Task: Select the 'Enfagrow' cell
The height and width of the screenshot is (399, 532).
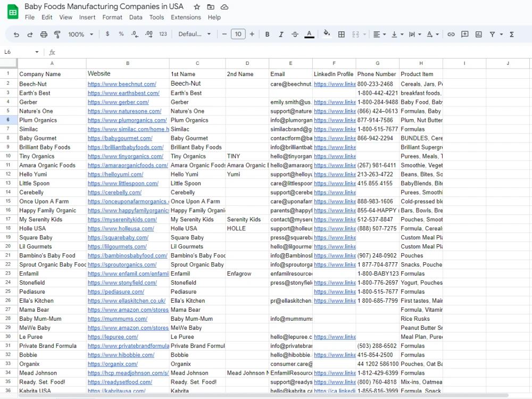Action: pyautogui.click(x=247, y=273)
